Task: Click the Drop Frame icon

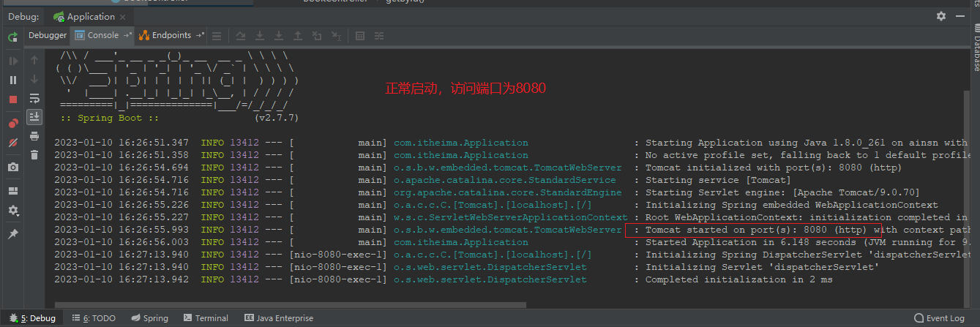Action: click(x=317, y=35)
